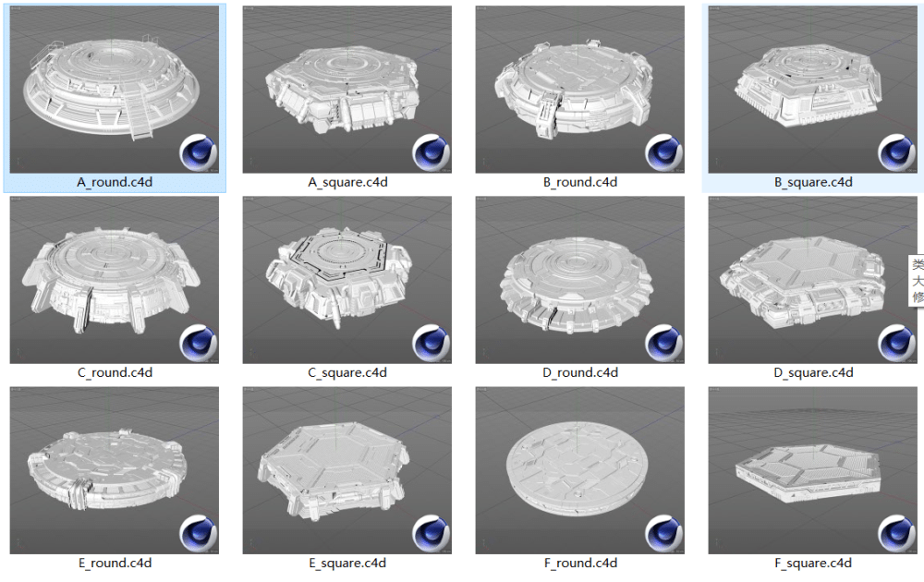Select the F_square.c4d file thumbnail

pyautogui.click(x=812, y=470)
